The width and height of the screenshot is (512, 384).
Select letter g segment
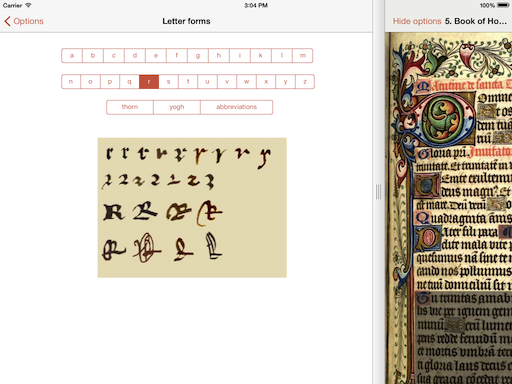[x=198, y=56]
